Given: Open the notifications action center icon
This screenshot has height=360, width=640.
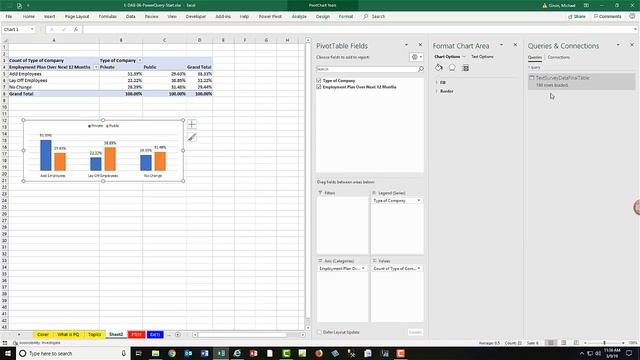Looking at the screenshot, I should pos(629,353).
